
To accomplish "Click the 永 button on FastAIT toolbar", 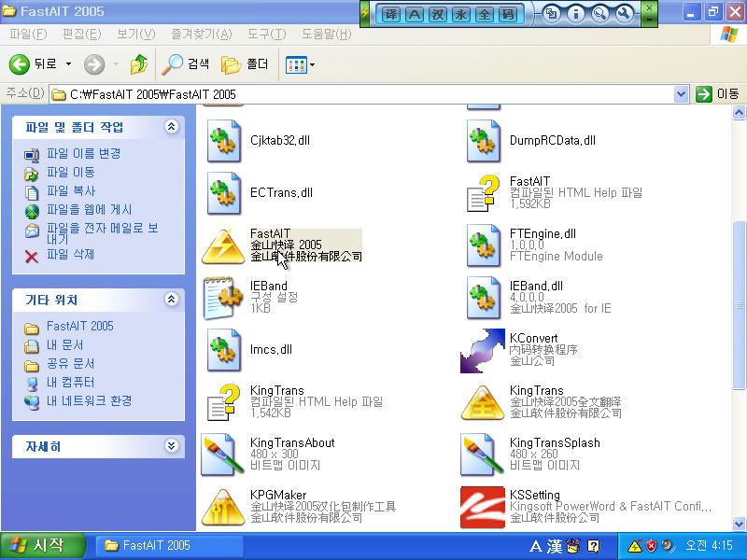I will click(461, 14).
